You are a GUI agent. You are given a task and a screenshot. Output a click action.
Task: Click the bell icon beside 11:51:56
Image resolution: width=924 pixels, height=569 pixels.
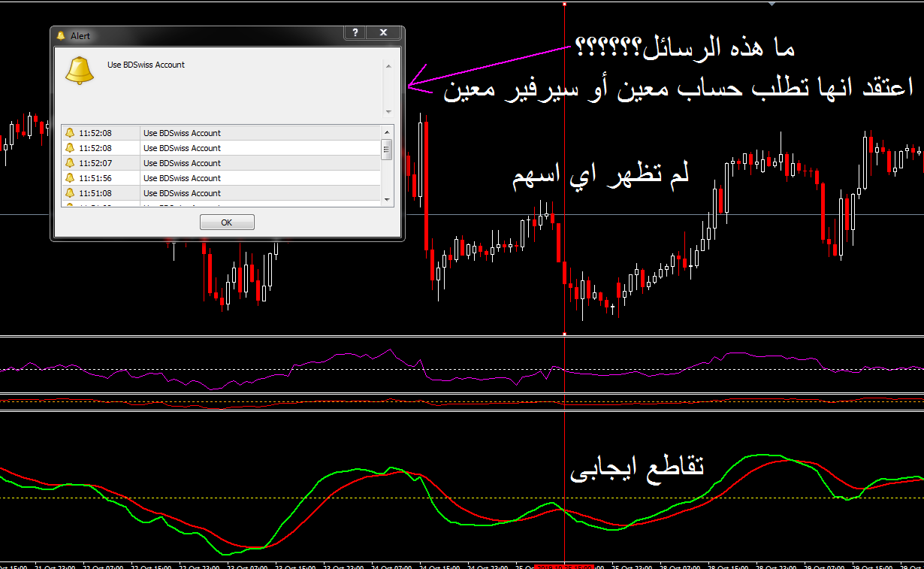(70, 178)
